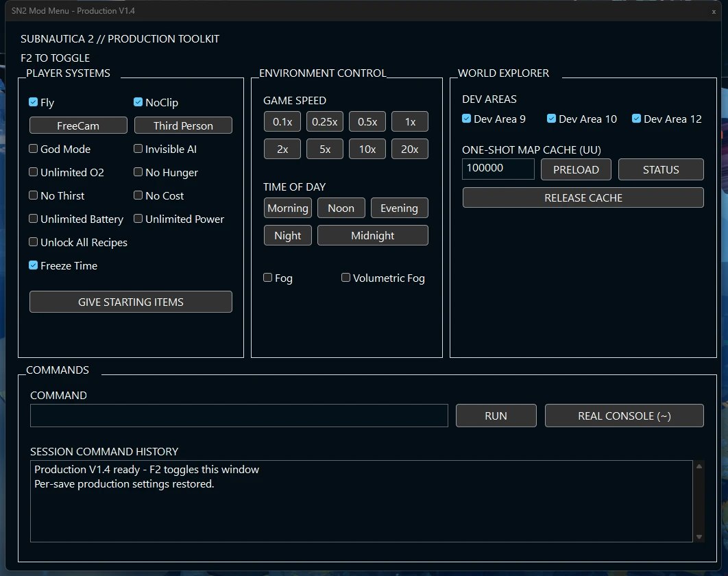Open the REAL CONSOLE (~)

pos(624,416)
